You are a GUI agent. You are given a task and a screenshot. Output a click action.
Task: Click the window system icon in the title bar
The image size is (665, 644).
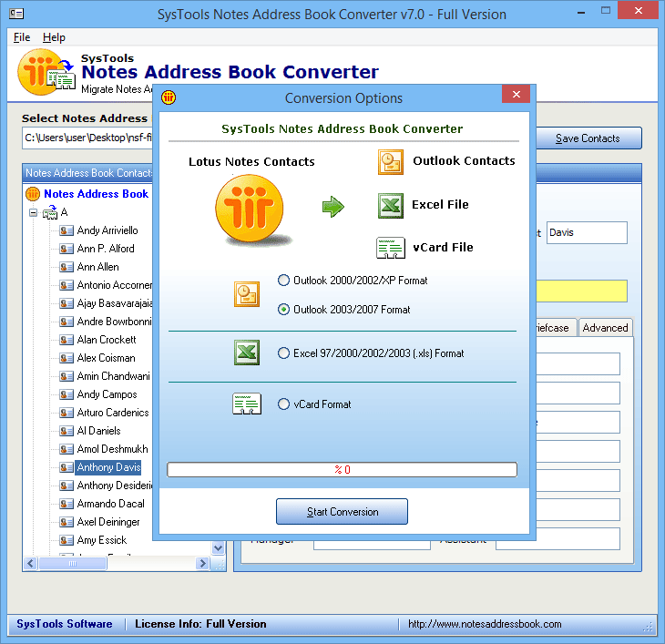point(16,14)
